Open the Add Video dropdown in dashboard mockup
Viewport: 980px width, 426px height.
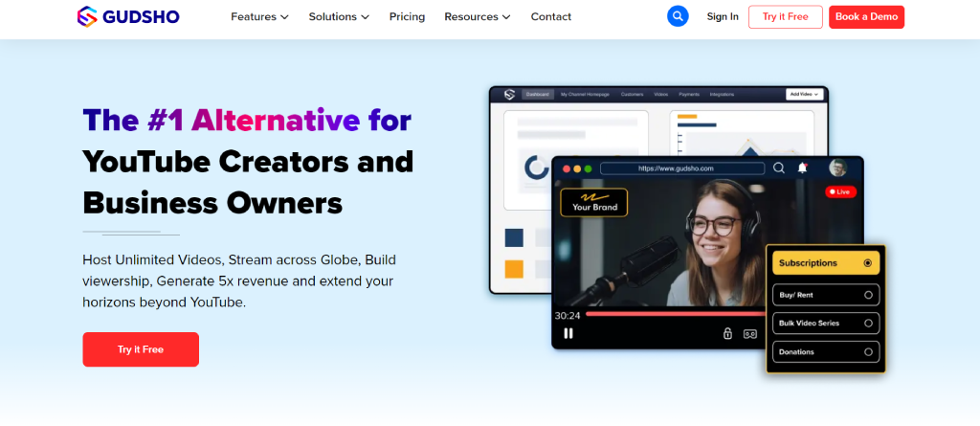coord(804,95)
